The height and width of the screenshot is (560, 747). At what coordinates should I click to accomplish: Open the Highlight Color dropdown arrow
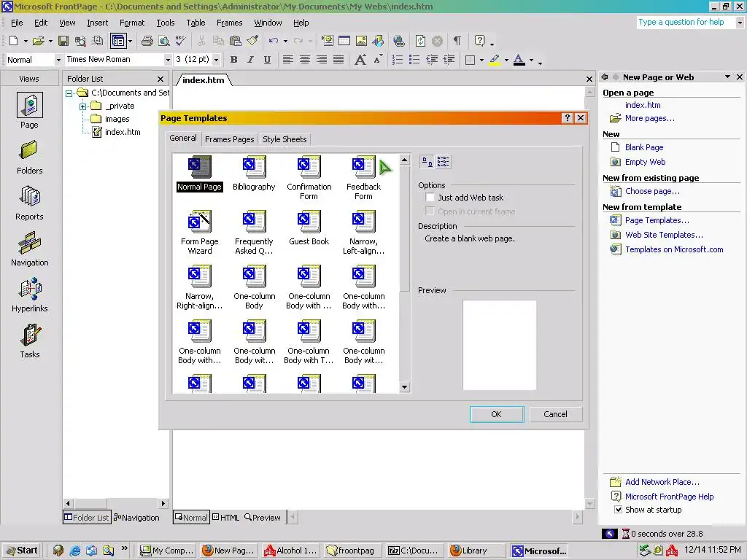pos(506,60)
